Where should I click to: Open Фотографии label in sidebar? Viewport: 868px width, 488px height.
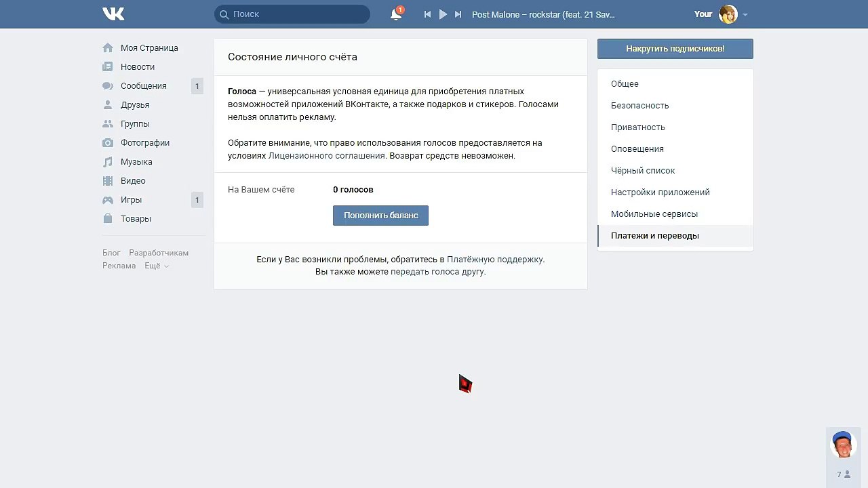click(145, 143)
